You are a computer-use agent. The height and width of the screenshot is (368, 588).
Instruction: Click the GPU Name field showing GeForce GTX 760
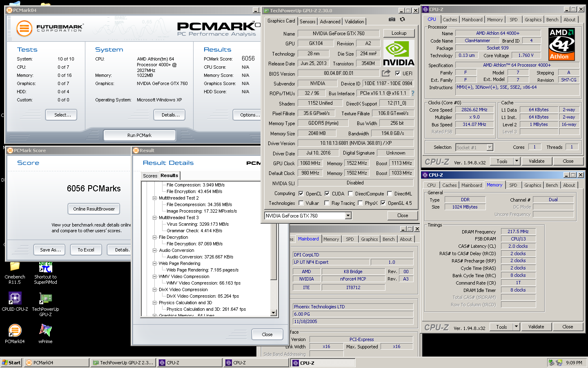[339, 34]
